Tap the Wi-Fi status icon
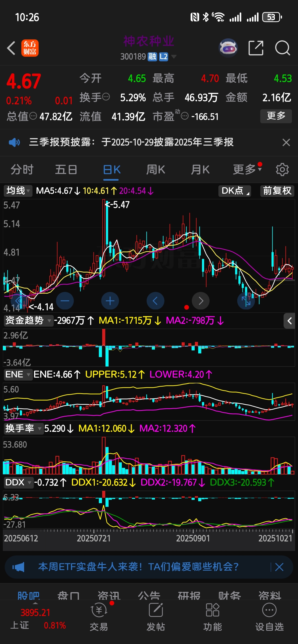The image size is (298, 644). point(218,17)
